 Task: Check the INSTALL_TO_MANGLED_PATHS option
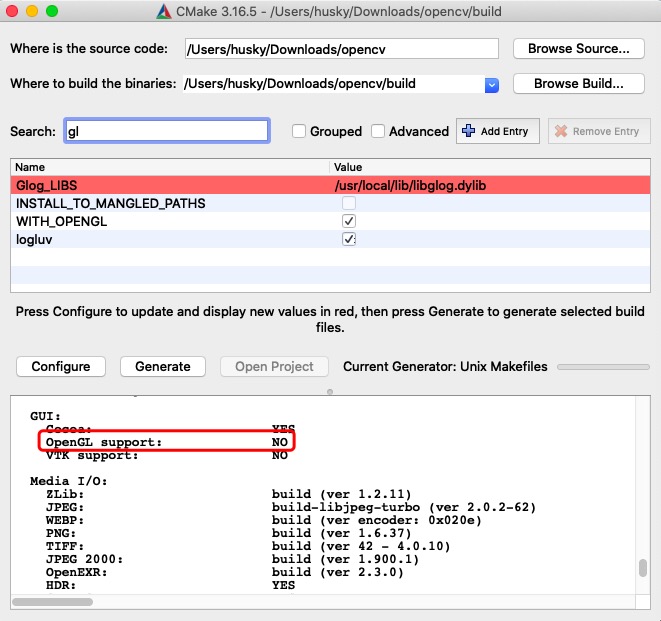pos(349,203)
